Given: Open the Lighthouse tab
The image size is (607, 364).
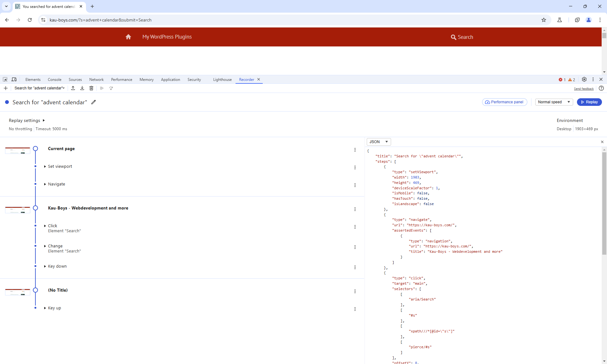Looking at the screenshot, I should 222,80.
